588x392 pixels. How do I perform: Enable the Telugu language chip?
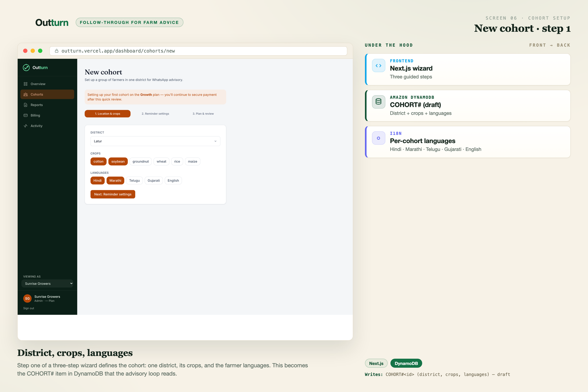134,181
